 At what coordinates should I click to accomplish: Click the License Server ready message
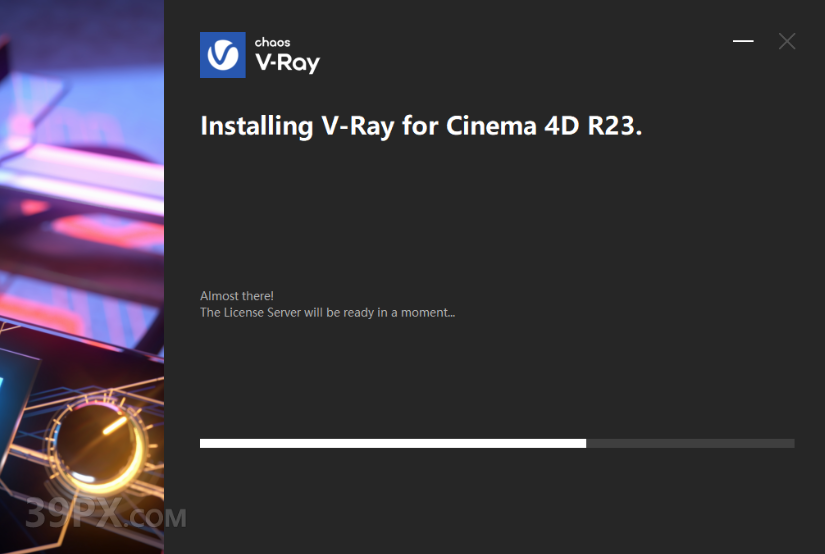click(x=327, y=313)
